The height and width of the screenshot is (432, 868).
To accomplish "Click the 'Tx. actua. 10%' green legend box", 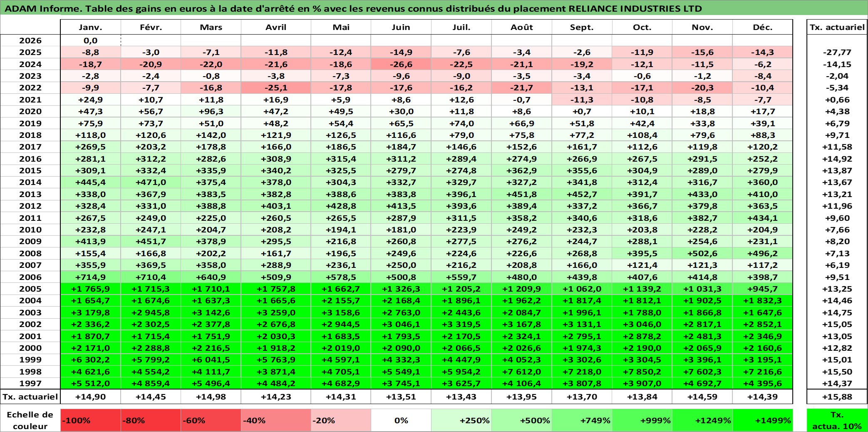I will [x=837, y=420].
